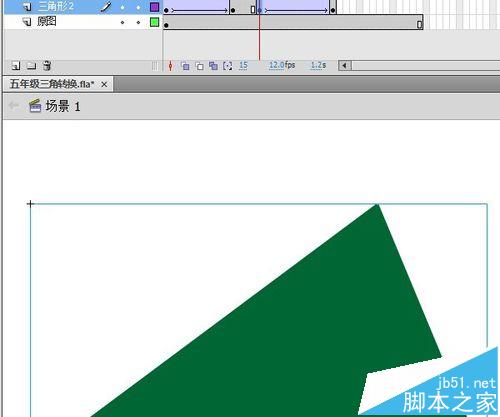500x417 pixels.
Task: Click the stage registration crosshair
Action: click(30, 204)
